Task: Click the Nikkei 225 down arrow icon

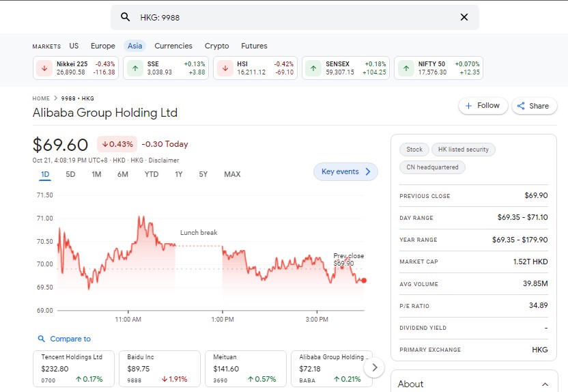Action: 44,68
